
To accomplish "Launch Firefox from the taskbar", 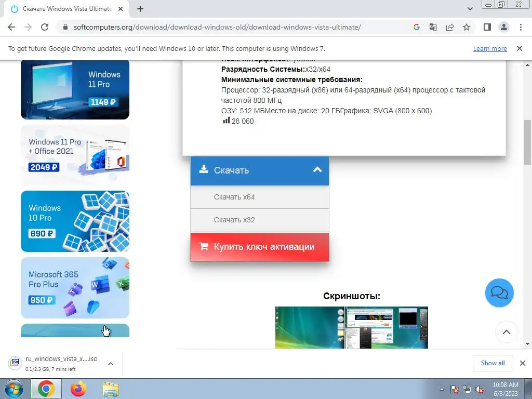I will pyautogui.click(x=78, y=389).
